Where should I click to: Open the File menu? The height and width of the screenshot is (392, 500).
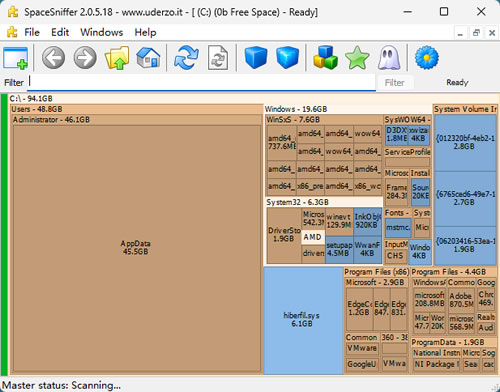click(32, 32)
